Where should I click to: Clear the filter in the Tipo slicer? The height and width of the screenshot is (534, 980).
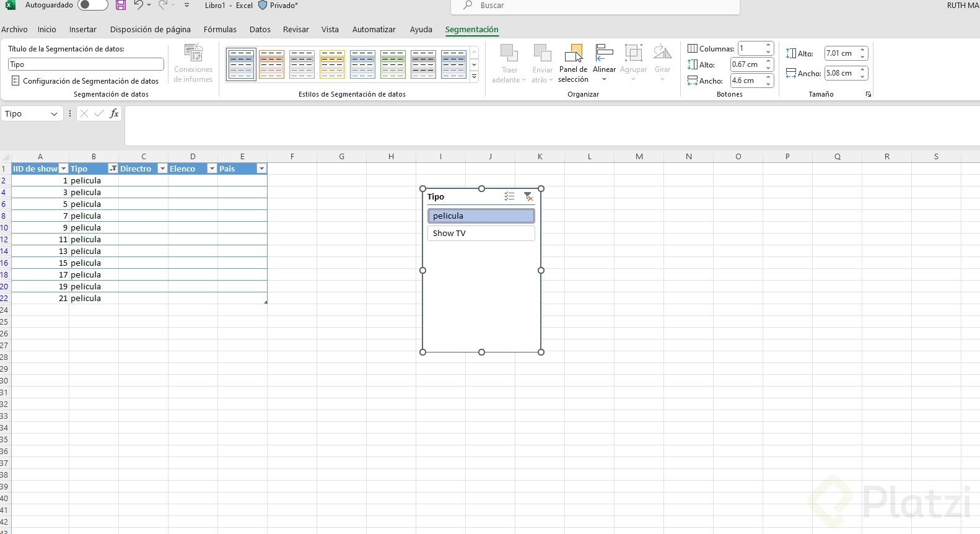(x=528, y=196)
